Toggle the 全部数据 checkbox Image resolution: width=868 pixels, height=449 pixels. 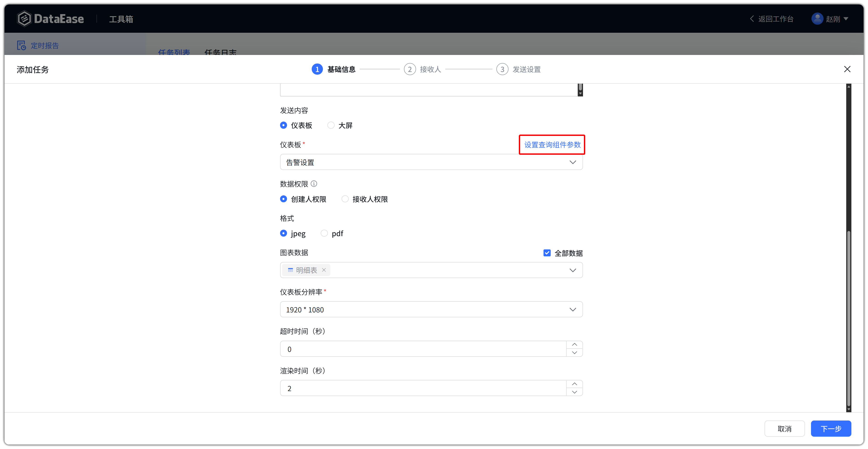point(547,253)
